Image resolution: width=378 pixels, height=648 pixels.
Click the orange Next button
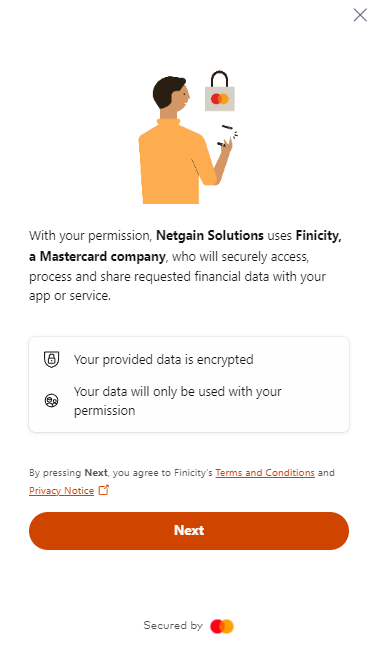189,531
